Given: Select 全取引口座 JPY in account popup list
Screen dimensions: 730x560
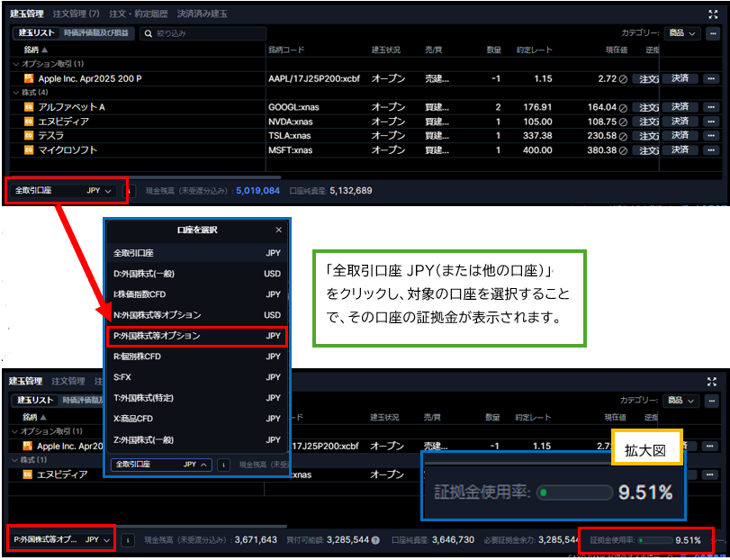Looking at the screenshot, I should tap(197, 253).
